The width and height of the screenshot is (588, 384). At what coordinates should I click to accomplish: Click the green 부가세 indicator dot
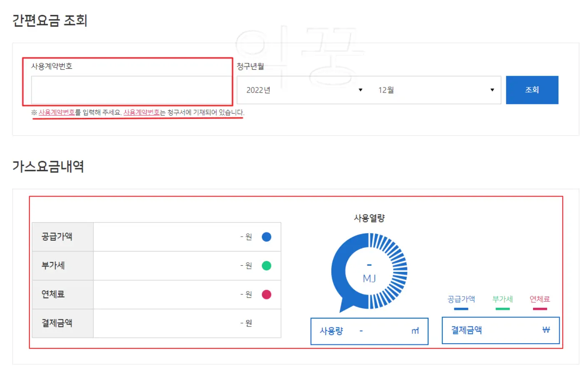point(267,265)
